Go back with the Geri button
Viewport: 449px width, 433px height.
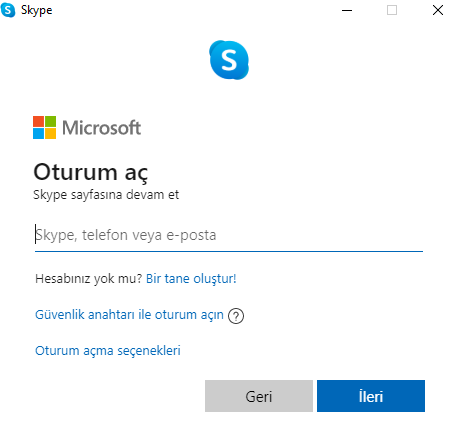tap(259, 396)
